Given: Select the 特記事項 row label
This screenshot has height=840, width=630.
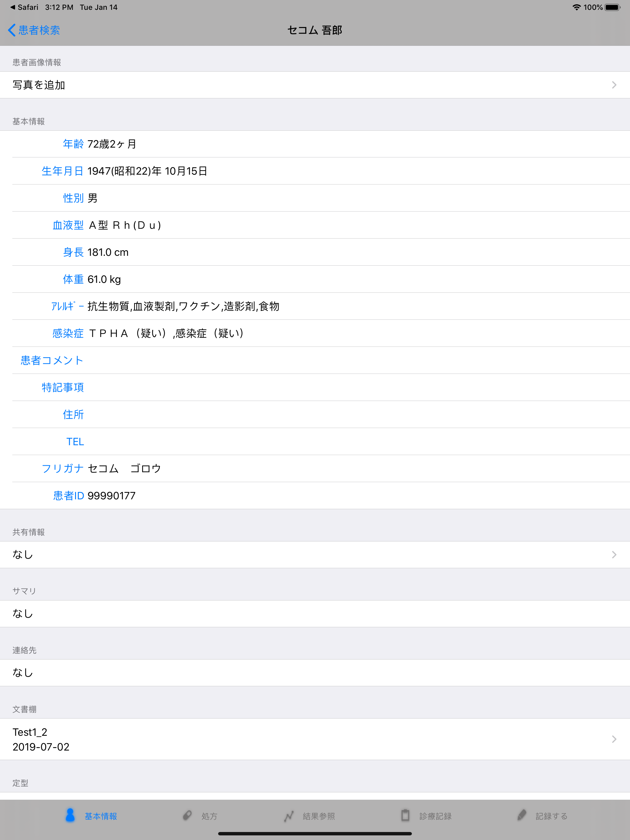Looking at the screenshot, I should pos(63,387).
